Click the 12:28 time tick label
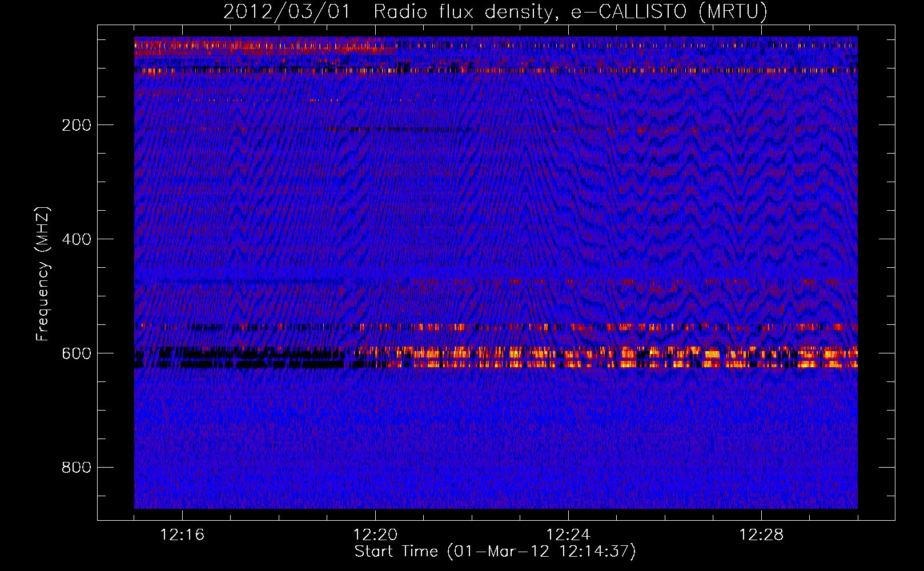 tap(761, 535)
